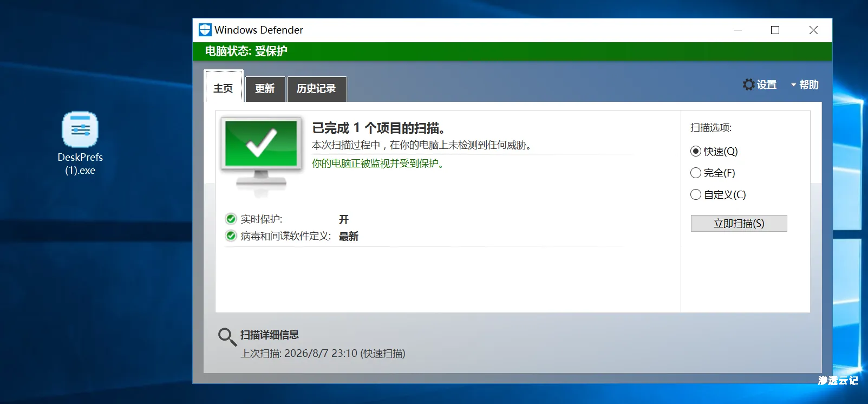Click the green check icon beside 实时保护
The image size is (868, 404).
(231, 219)
